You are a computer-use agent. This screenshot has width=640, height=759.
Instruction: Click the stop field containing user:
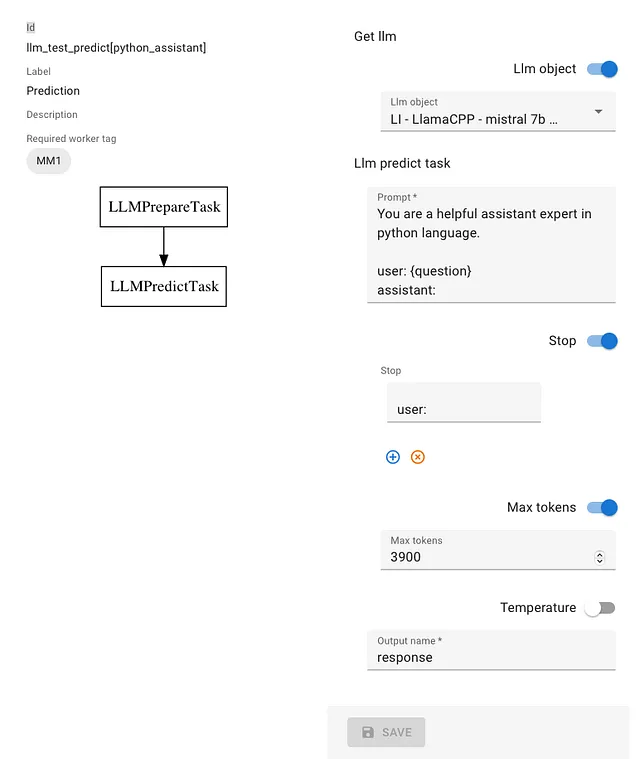[464, 402]
